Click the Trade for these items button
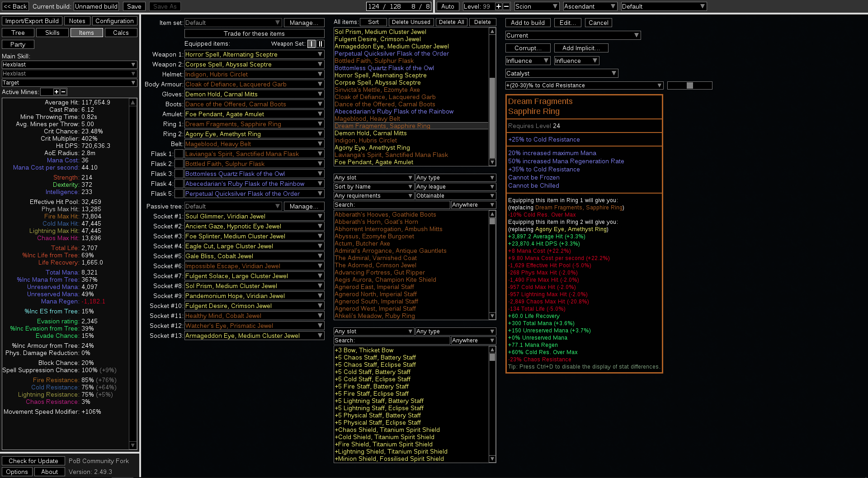Viewport: 868px width, 478px height. 254,33
